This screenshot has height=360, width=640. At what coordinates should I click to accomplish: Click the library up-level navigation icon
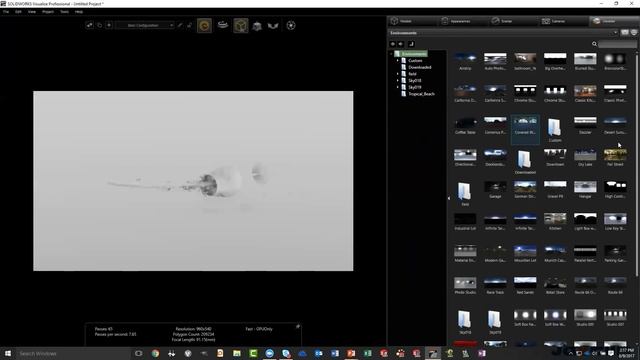pos(411,44)
